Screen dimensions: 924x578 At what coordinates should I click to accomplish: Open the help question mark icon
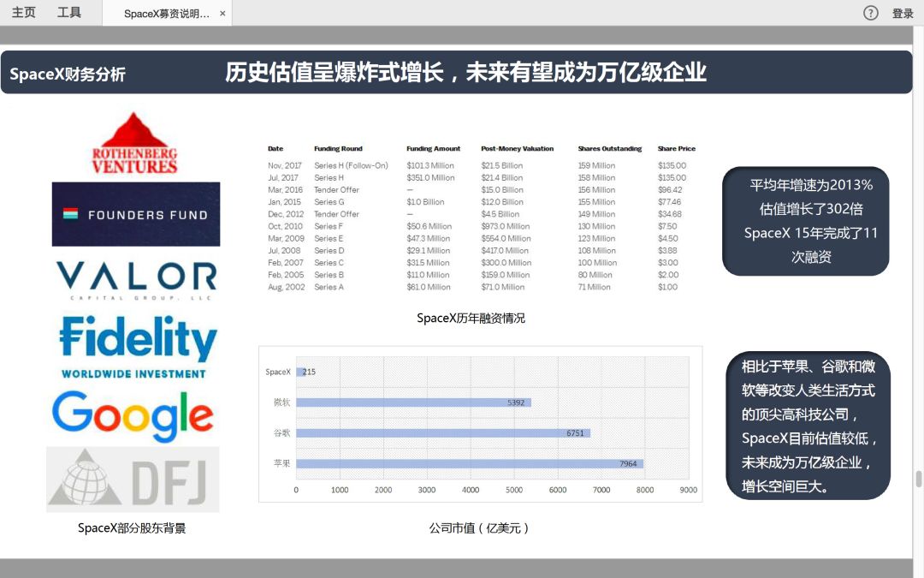tap(870, 13)
